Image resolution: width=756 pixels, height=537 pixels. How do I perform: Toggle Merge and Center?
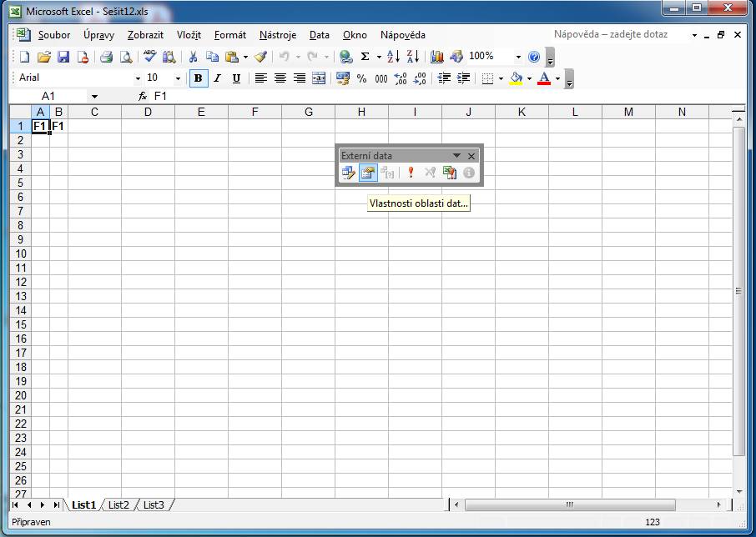click(x=319, y=78)
